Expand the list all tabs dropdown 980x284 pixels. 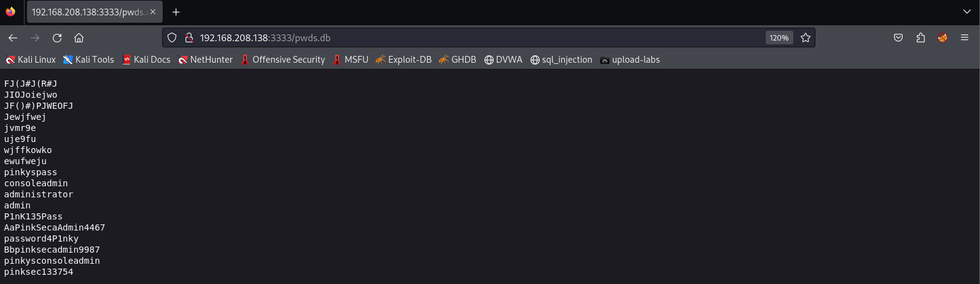pos(967,12)
